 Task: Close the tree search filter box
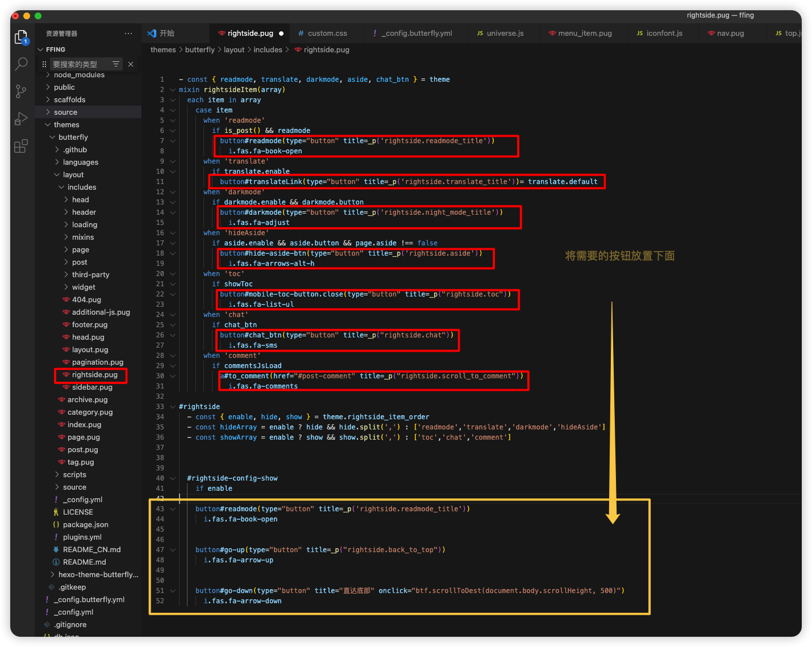131,64
